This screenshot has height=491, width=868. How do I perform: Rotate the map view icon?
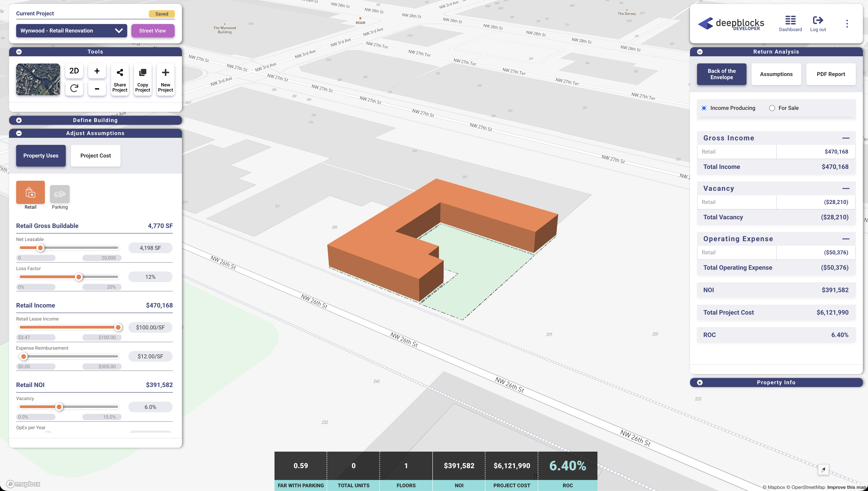click(x=74, y=89)
